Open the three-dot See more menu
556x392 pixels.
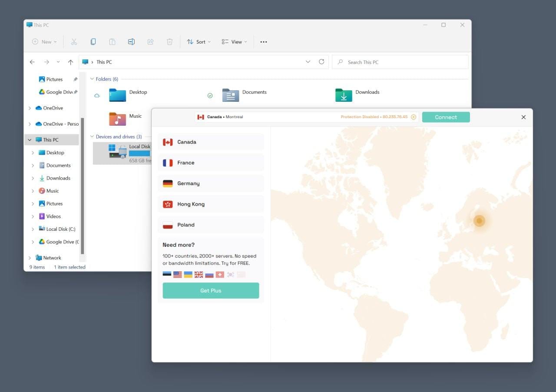[263, 42]
